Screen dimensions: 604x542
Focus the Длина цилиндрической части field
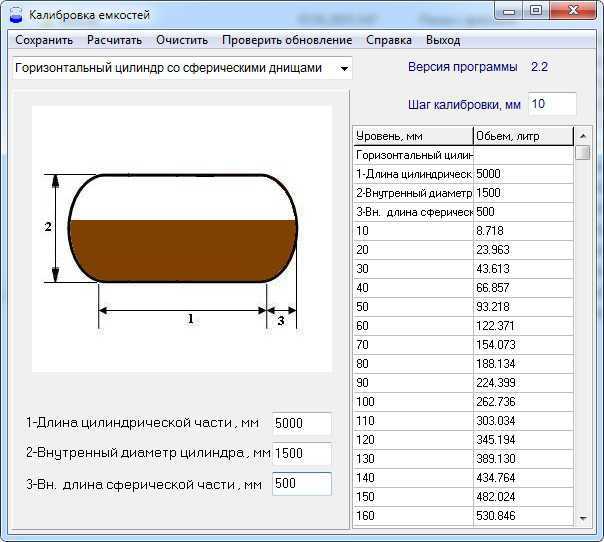[302, 423]
